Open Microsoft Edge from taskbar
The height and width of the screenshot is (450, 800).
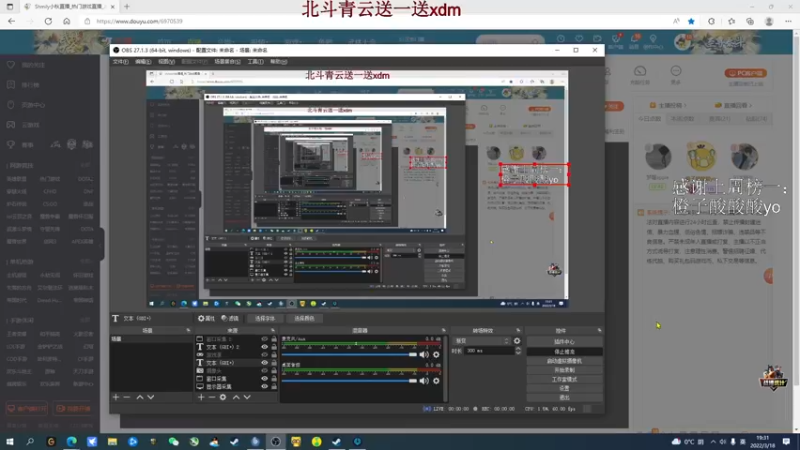pos(71,441)
